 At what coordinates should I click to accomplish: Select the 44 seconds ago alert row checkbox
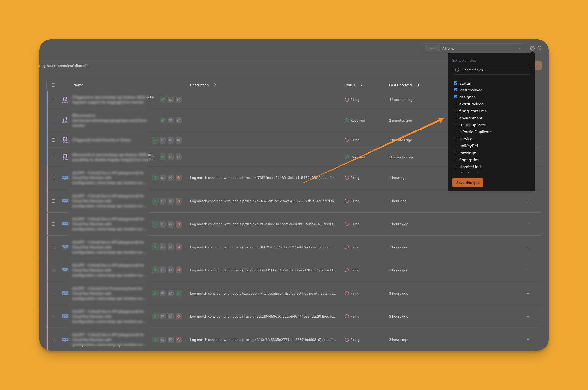(53, 100)
